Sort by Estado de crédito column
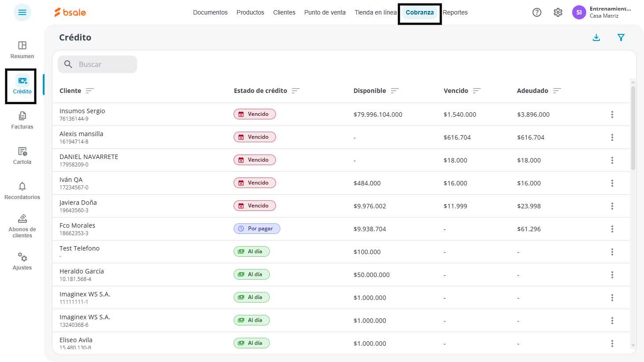The width and height of the screenshot is (644, 362). [296, 91]
